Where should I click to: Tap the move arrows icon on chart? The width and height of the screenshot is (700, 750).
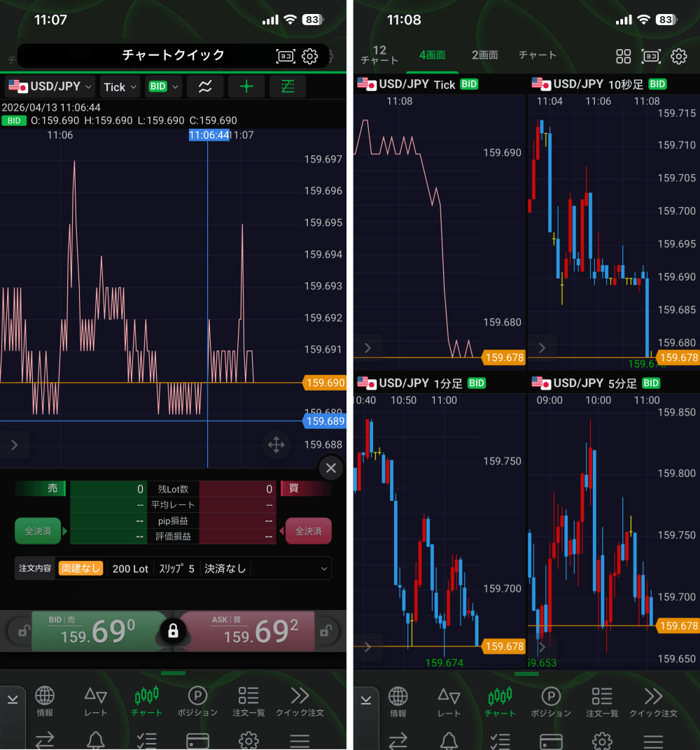tap(276, 444)
